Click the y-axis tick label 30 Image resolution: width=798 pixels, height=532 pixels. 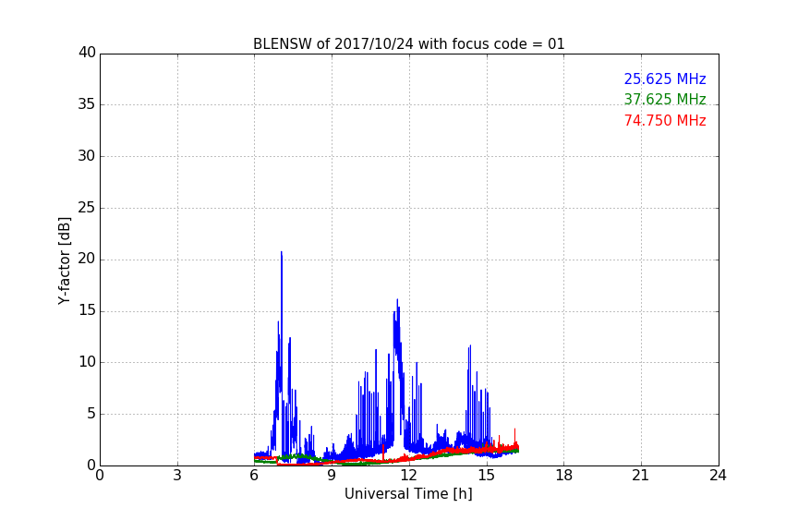pos(87,156)
